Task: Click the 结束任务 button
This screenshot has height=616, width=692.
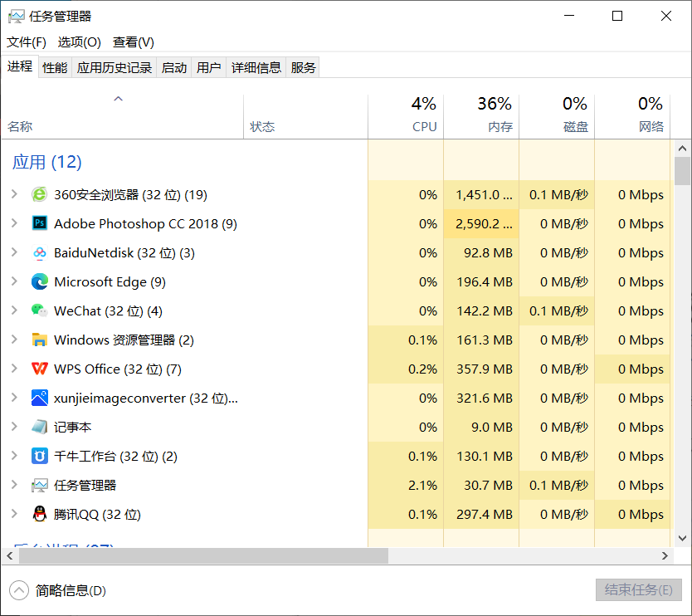Action: point(638,590)
